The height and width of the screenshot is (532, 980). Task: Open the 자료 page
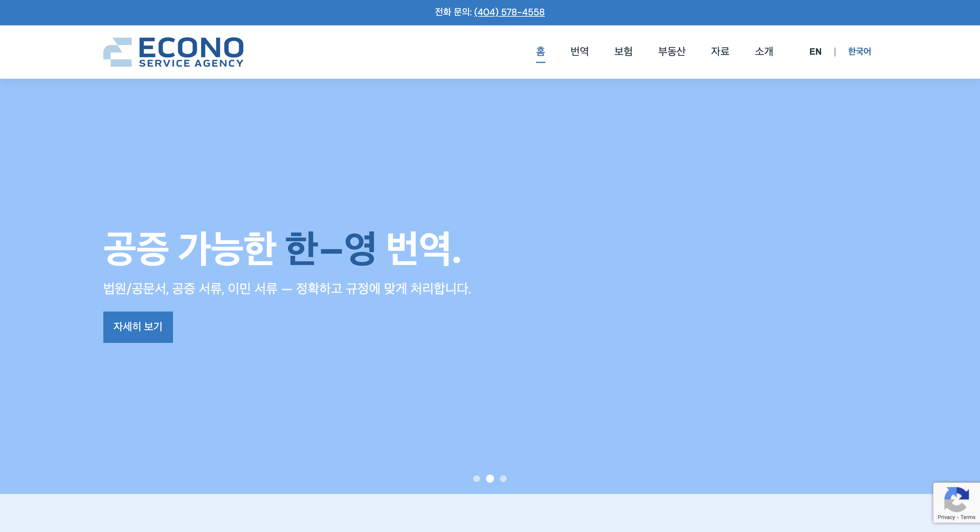point(720,51)
